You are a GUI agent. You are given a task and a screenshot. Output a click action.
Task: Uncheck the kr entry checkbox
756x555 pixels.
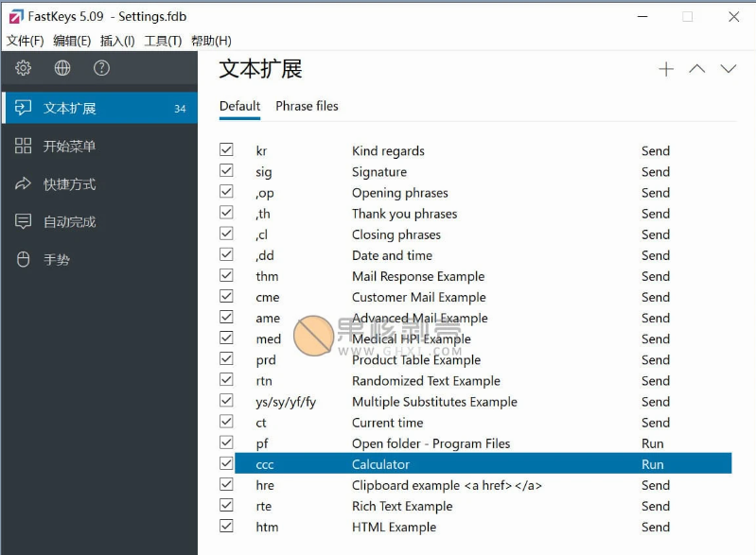click(226, 149)
